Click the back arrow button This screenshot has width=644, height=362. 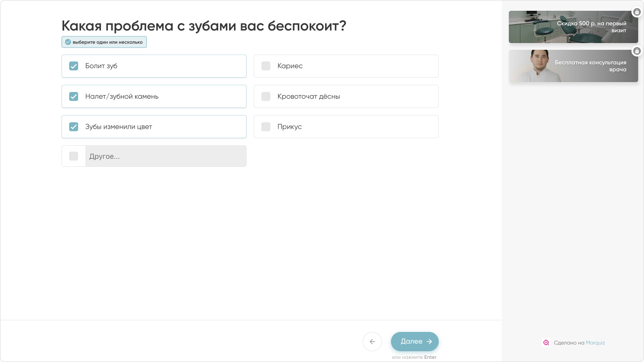(x=372, y=341)
